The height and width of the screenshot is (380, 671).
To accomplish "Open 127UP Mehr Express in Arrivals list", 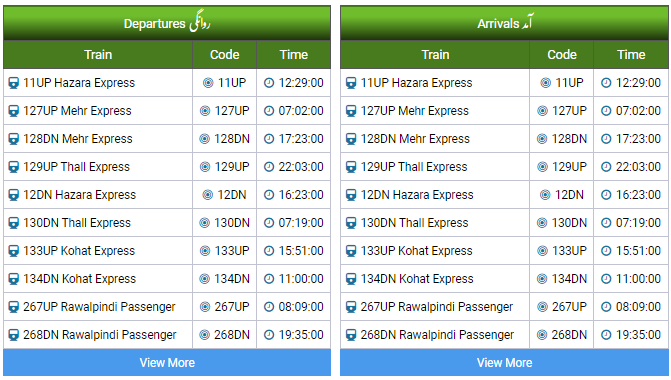I will pos(415,111).
